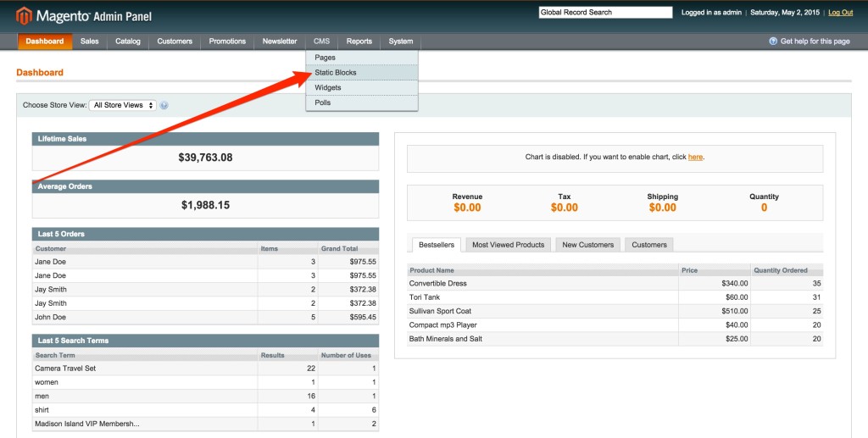The image size is (868, 438).
Task: Open the CMS menu
Action: (321, 42)
